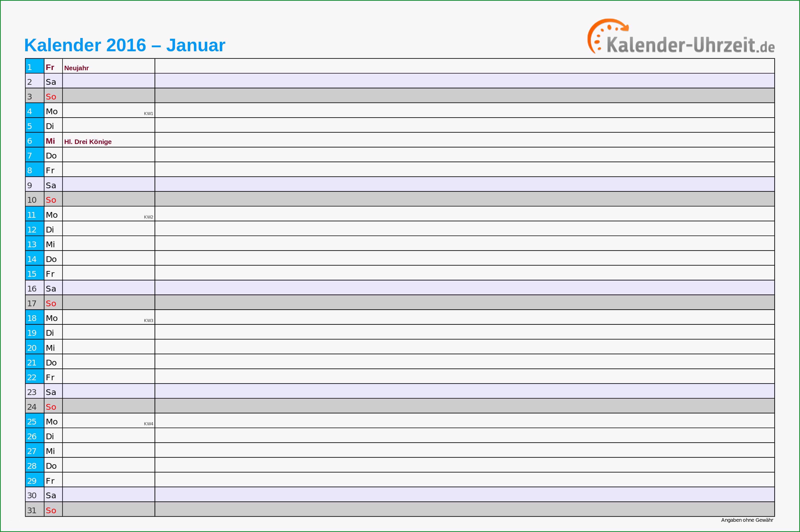Select day number 7 cell
The image size is (800, 532).
[x=34, y=154]
